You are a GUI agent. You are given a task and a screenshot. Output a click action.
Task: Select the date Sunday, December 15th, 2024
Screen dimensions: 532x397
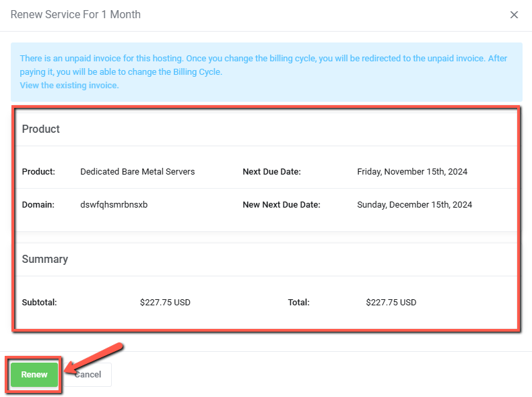(x=414, y=205)
